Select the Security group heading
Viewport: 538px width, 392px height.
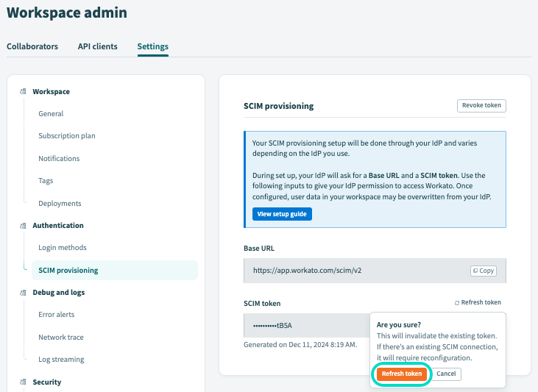46,382
